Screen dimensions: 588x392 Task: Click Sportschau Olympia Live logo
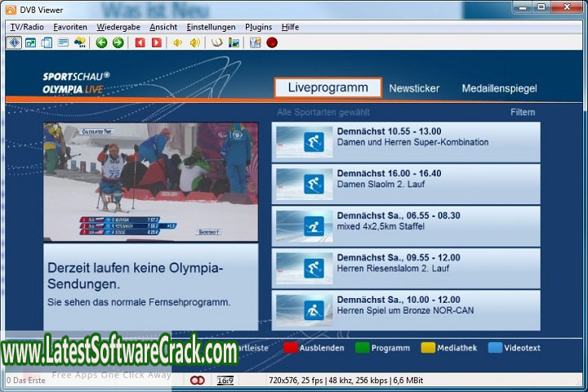click(x=76, y=83)
